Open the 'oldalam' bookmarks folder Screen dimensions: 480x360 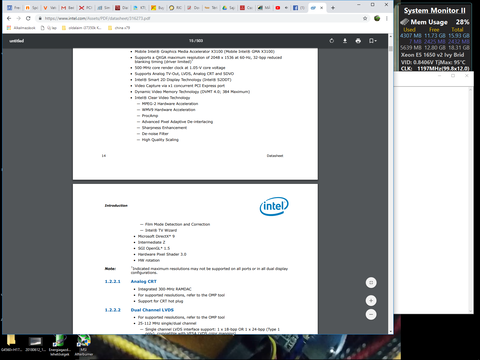click(x=82, y=28)
